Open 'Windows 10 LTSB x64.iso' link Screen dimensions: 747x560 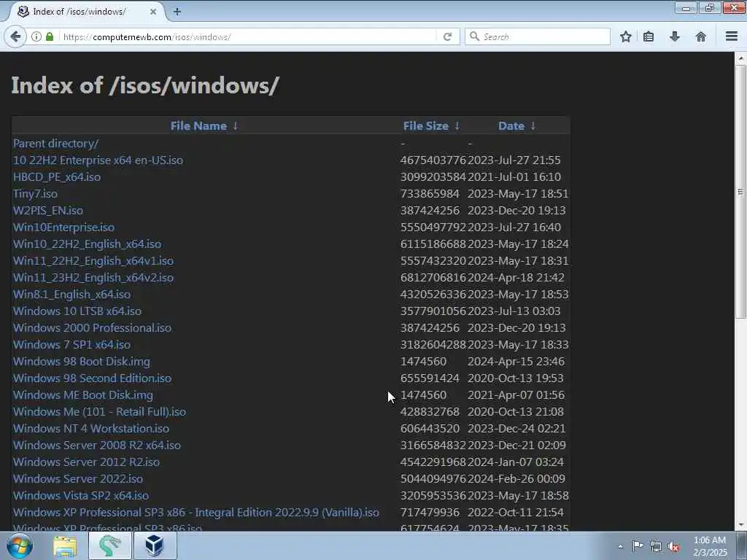coord(77,311)
